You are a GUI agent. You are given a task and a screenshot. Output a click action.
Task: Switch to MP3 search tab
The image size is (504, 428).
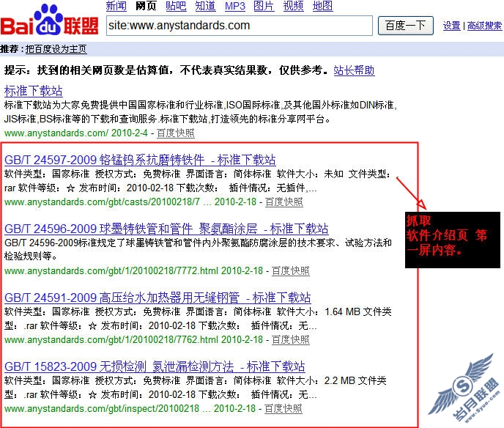[234, 6]
